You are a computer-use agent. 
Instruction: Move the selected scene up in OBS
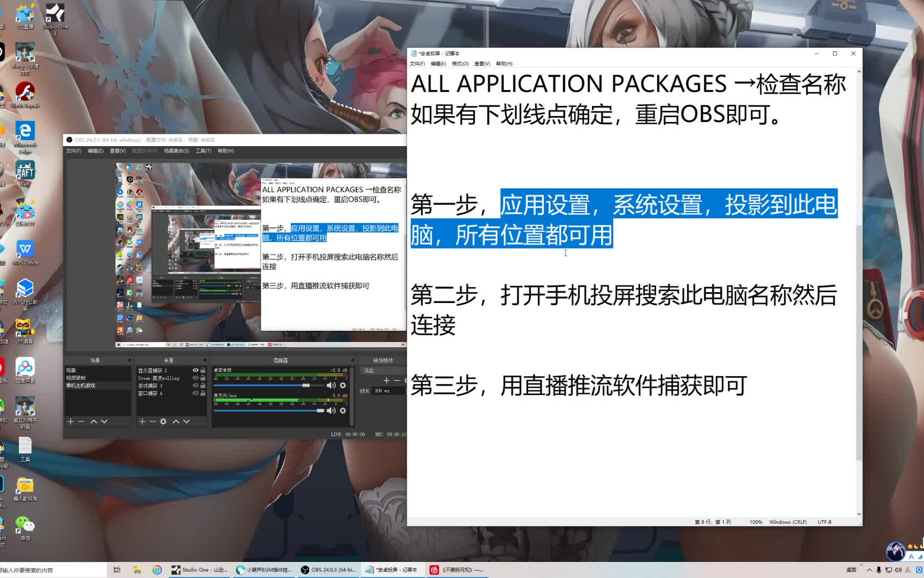(94, 422)
